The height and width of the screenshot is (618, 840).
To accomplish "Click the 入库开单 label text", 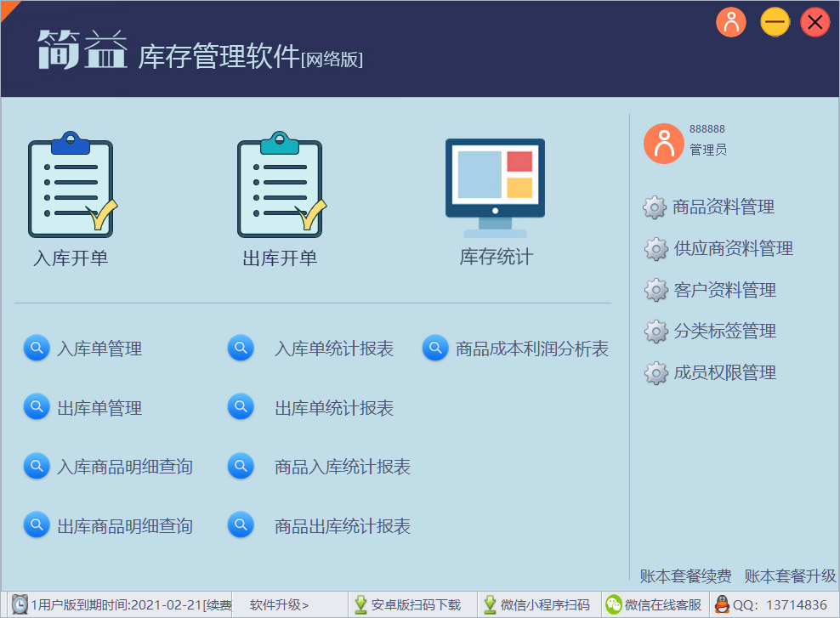I will 71,258.
